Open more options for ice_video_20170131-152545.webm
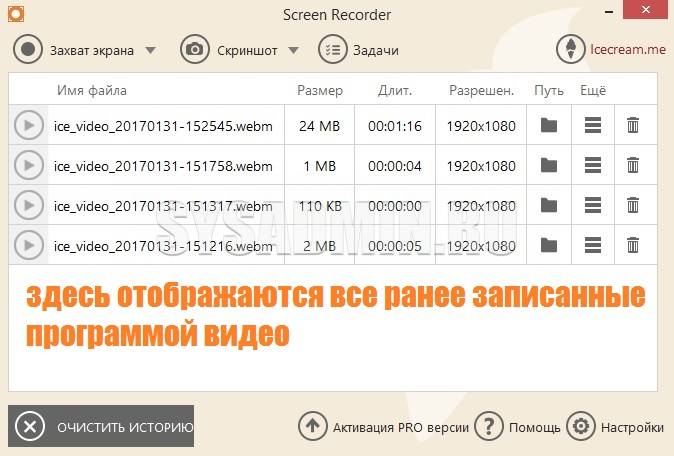 click(592, 125)
